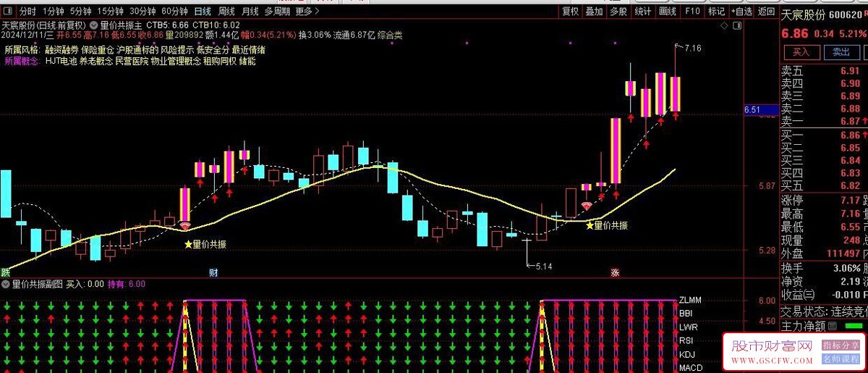
Task: Open the 沪股通标的 style tag
Action: (x=137, y=50)
